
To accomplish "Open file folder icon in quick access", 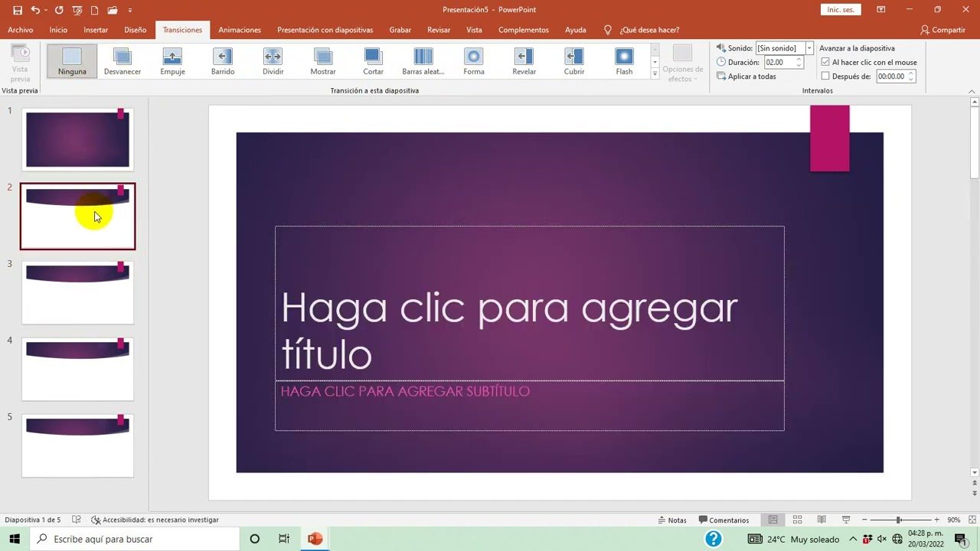I will click(x=113, y=10).
